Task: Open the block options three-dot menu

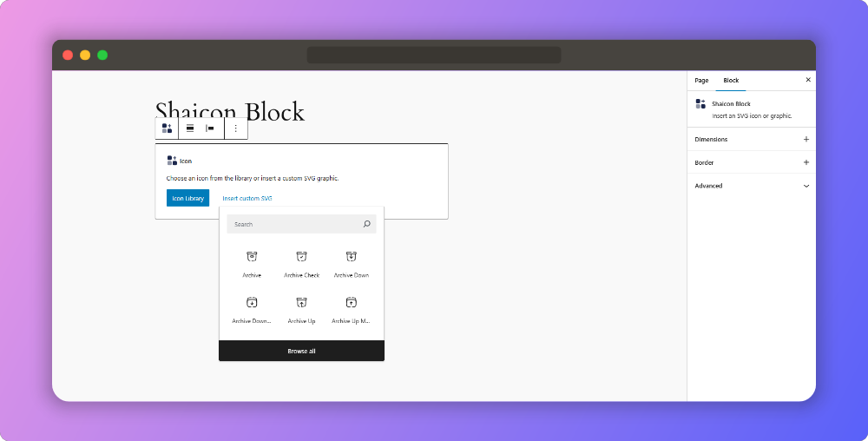Action: click(235, 128)
